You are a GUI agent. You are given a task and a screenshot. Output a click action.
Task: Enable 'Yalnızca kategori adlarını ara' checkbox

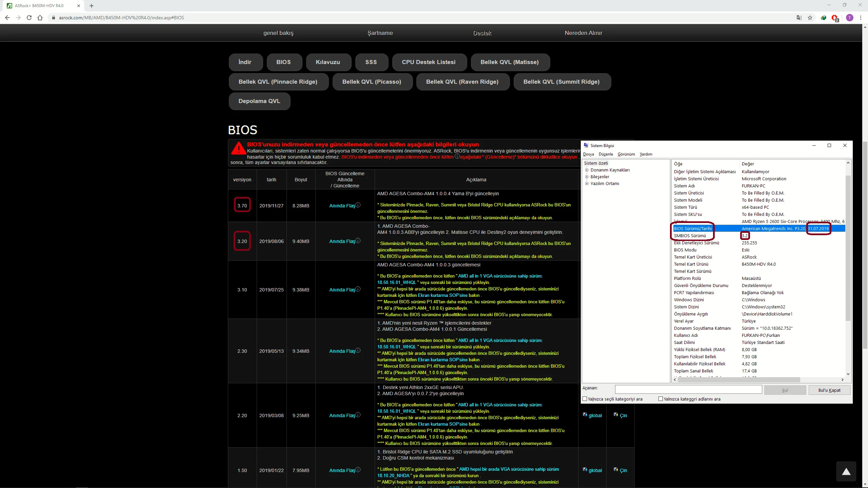coord(660,399)
